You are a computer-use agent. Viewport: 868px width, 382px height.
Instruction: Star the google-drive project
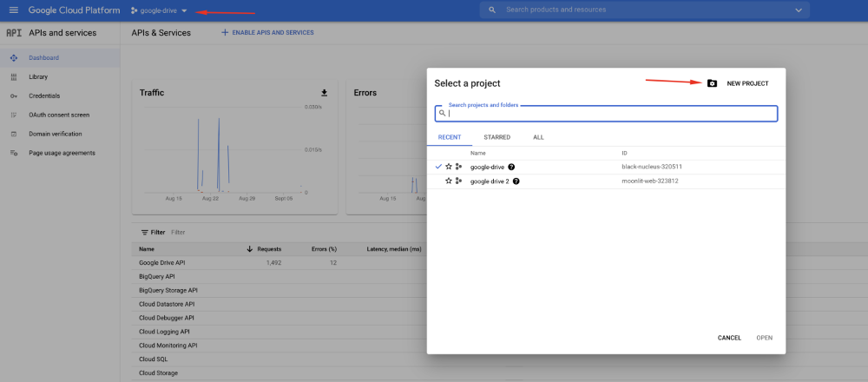tap(449, 167)
